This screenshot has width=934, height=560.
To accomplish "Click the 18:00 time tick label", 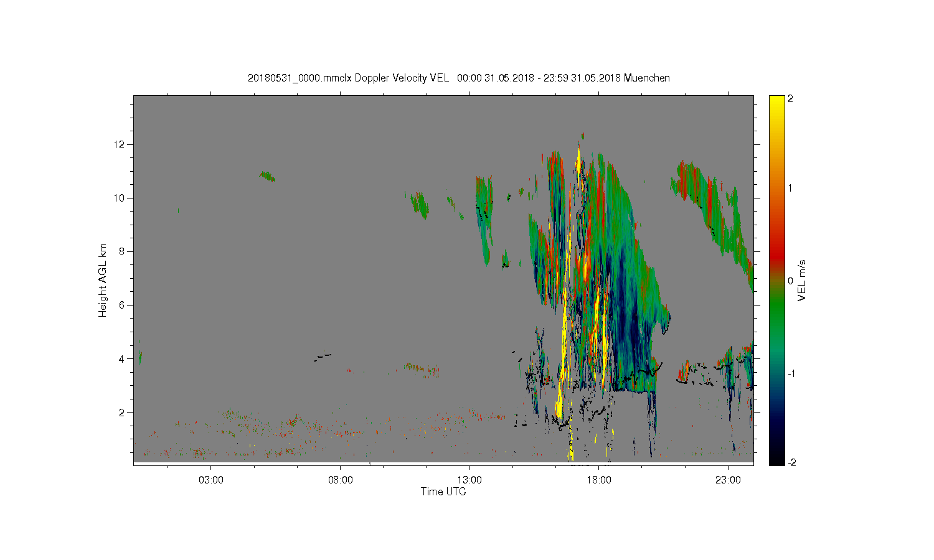I will [599, 480].
